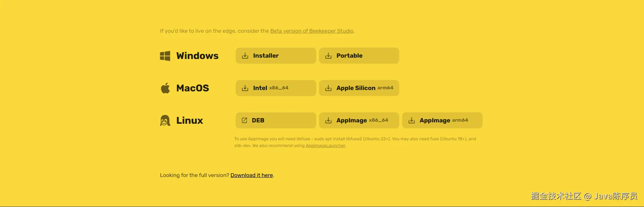Follow the 'Download it here' link
This screenshot has width=644, height=207.
point(251,175)
